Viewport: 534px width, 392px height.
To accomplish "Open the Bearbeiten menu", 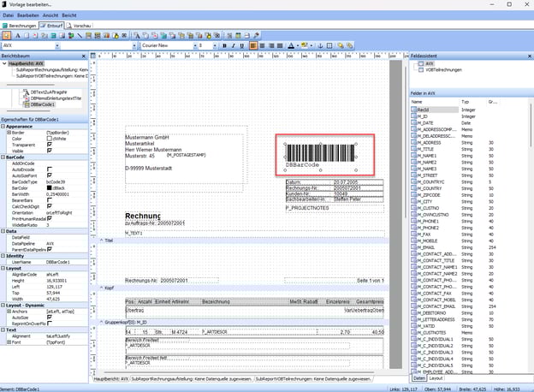I will tap(27, 15).
